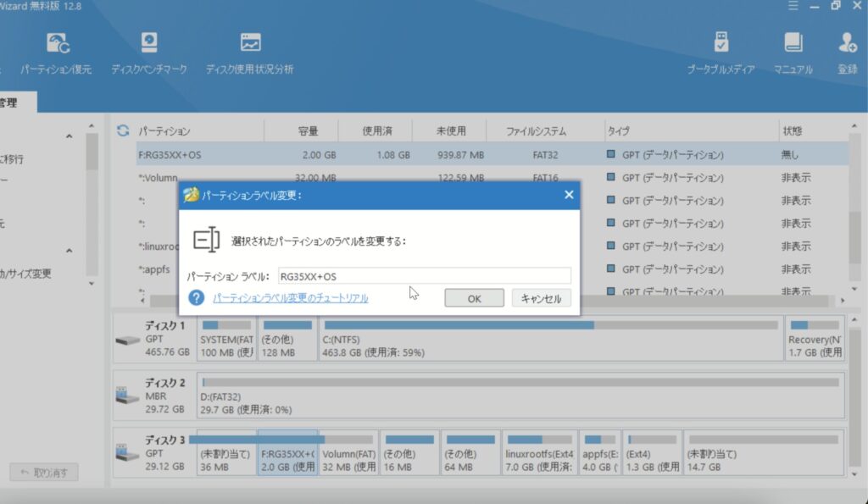868x504 pixels.
Task: Select the 16 MB (その他) block
Action: pos(410,453)
